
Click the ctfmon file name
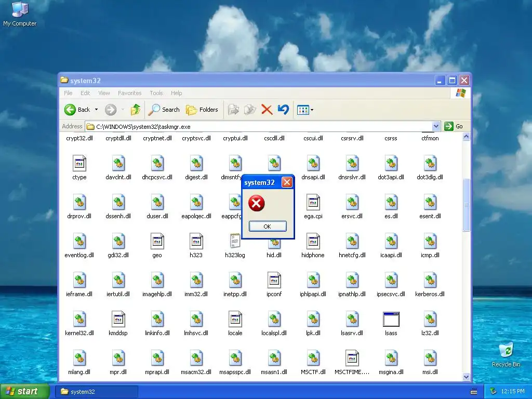pos(430,138)
